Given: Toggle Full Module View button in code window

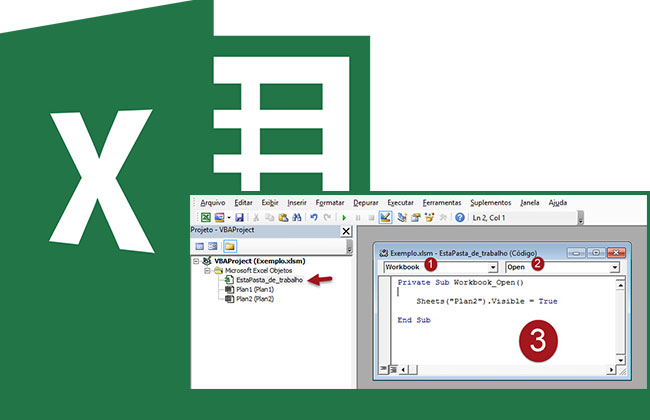Looking at the screenshot, I should click(393, 369).
